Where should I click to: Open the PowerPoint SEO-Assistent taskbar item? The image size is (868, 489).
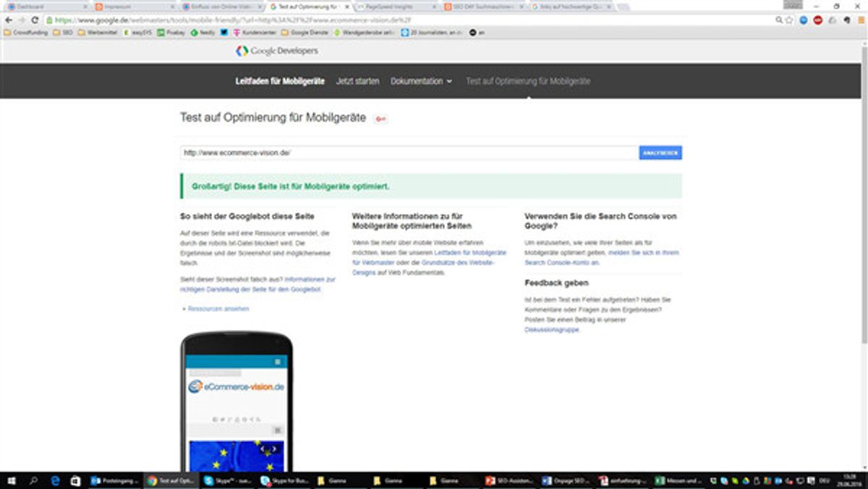click(x=509, y=480)
